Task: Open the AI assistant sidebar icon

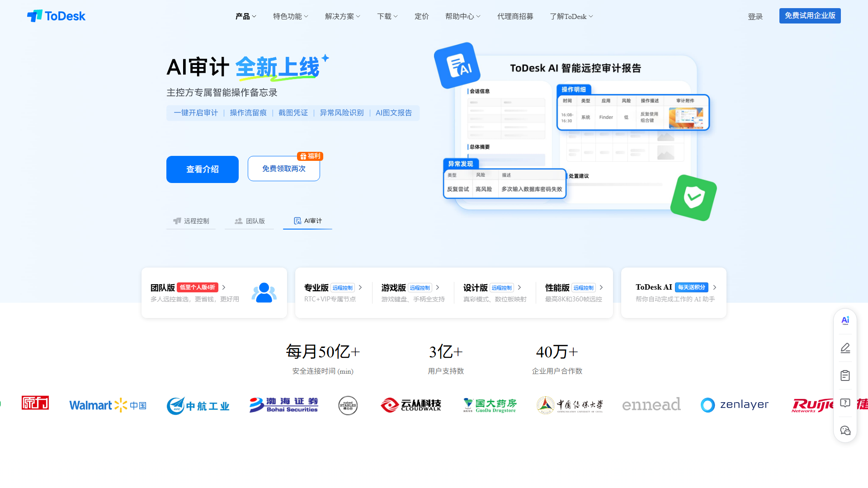Action: pyautogui.click(x=845, y=320)
